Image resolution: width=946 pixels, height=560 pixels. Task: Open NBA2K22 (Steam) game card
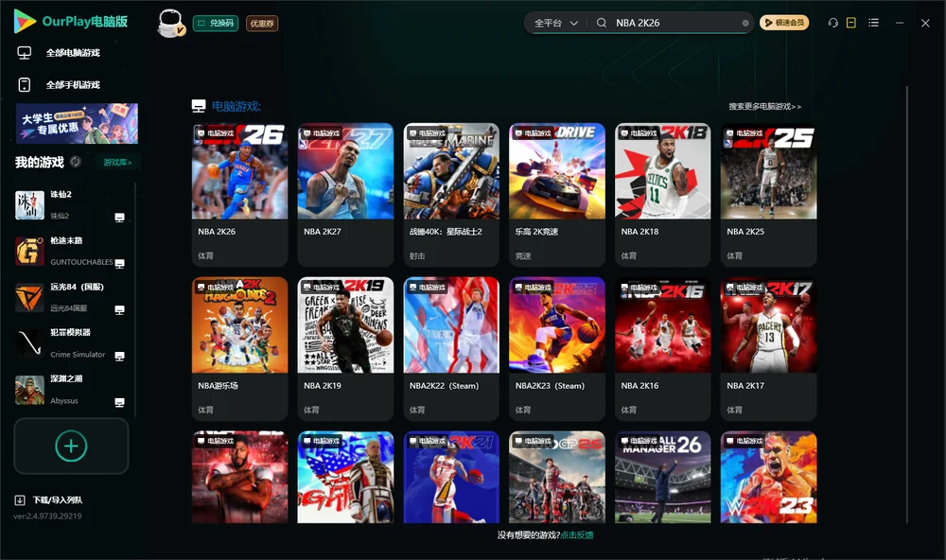tap(451, 348)
